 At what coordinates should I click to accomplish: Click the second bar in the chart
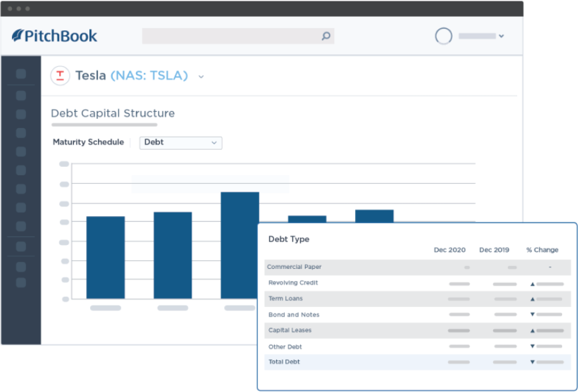173,255
